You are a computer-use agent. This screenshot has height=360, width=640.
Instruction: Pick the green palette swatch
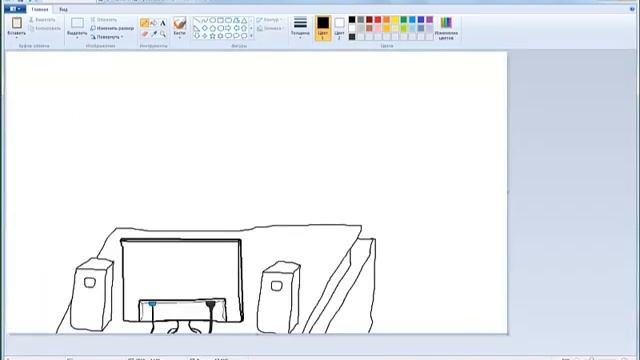point(404,20)
